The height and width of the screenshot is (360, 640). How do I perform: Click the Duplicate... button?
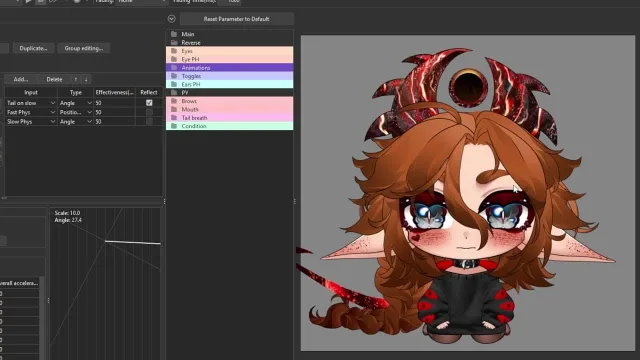point(33,48)
